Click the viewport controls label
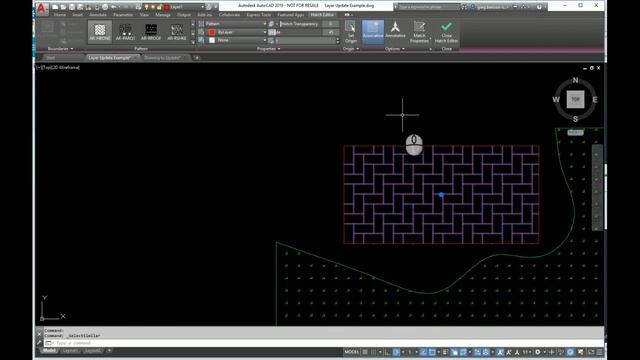The width and height of the screenshot is (640, 360). [58, 67]
